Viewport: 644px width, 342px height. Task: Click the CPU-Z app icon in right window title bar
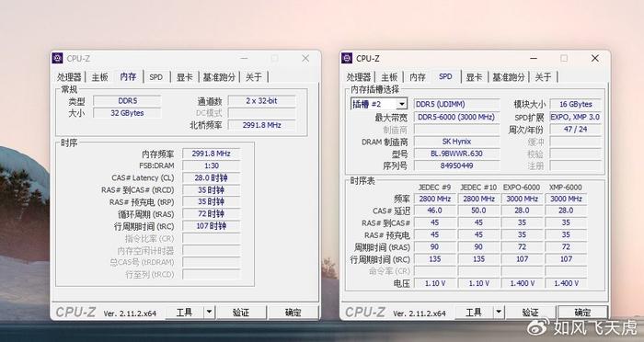point(347,58)
